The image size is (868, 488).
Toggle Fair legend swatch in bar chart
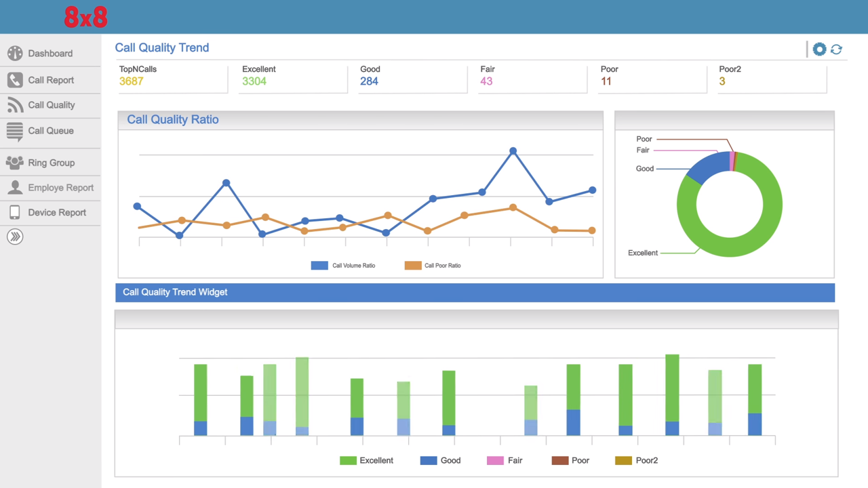click(496, 461)
